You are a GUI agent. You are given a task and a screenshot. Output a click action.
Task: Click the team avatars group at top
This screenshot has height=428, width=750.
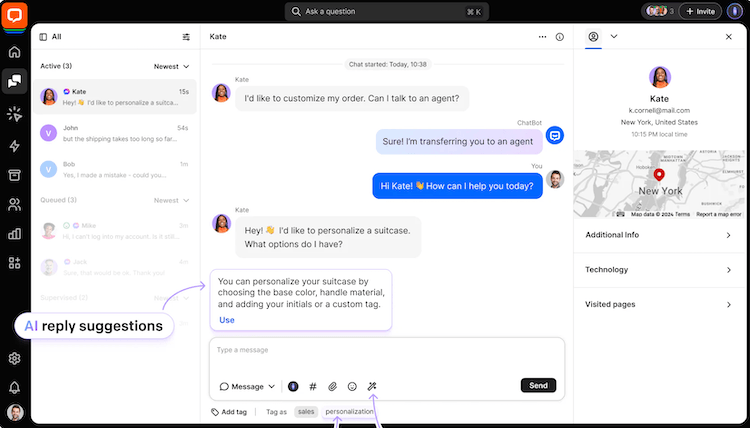click(659, 11)
